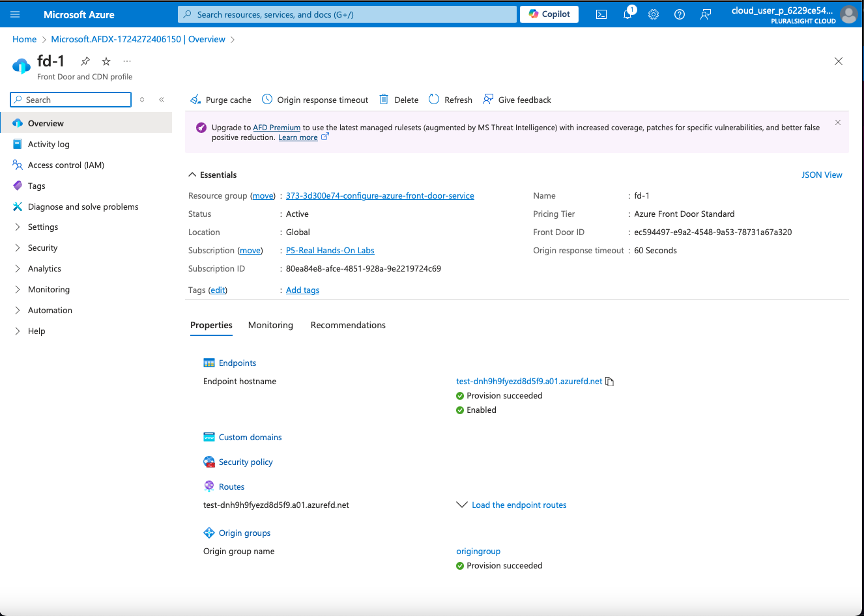Open the feedback icon in the top bar
The image size is (864, 616).
point(706,14)
